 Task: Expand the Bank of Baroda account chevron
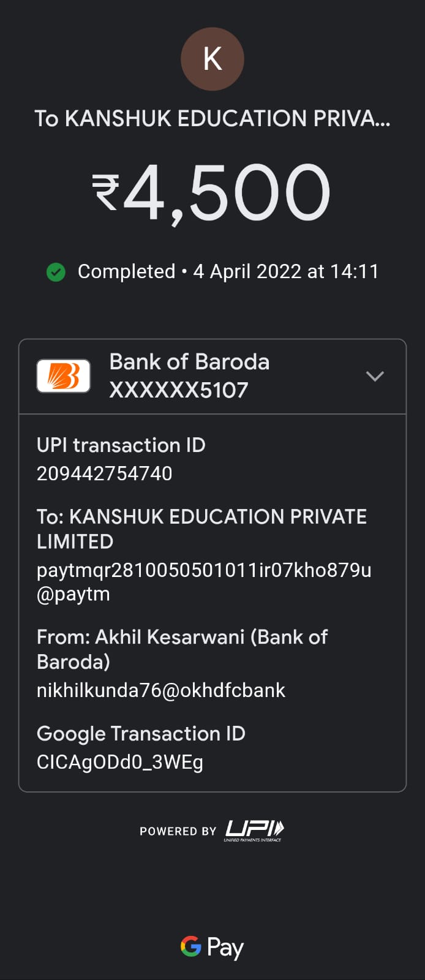click(x=375, y=376)
